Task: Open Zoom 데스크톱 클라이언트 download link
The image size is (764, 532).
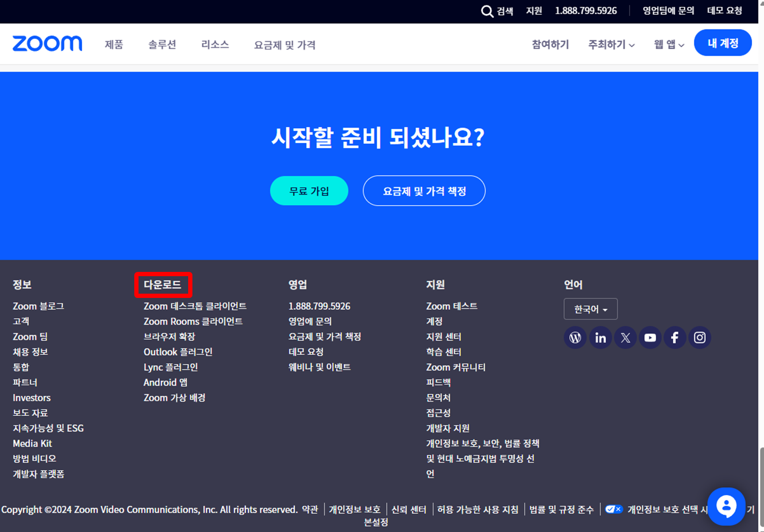Action: (x=195, y=306)
